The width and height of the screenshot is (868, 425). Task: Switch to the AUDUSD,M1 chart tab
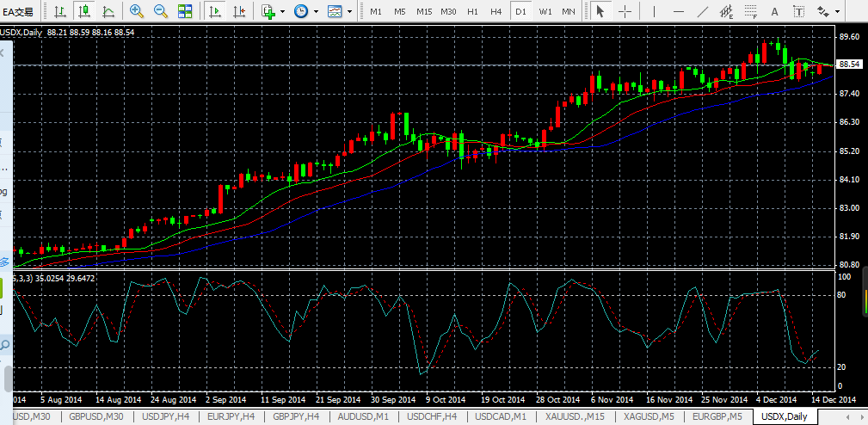click(x=364, y=416)
